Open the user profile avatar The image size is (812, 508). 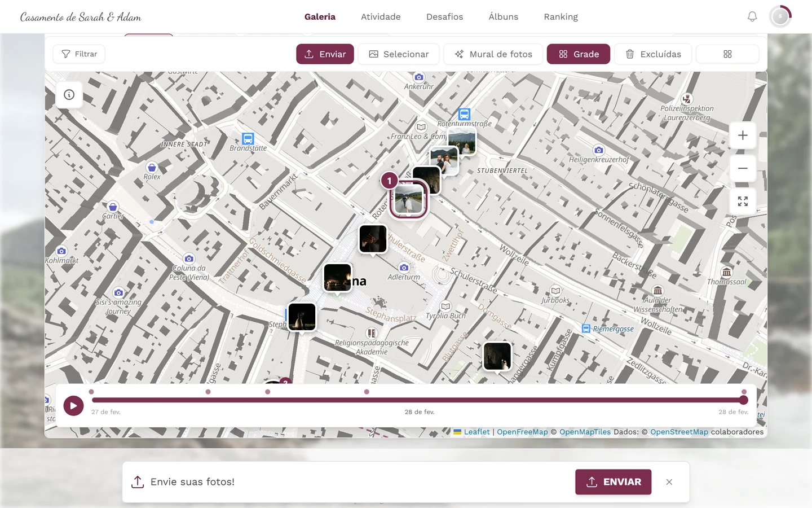(x=780, y=17)
